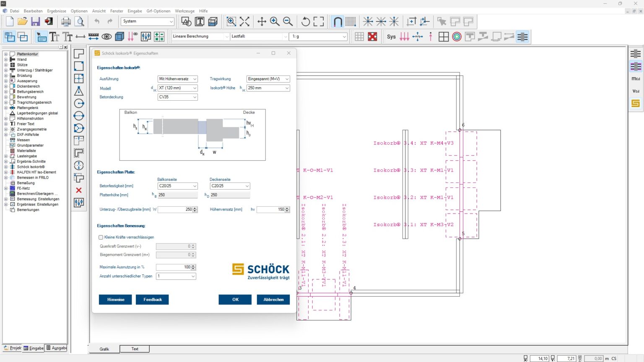Click the Schöck S icon in right sidebar
Screen dimensions: 644x362
pos(636,103)
